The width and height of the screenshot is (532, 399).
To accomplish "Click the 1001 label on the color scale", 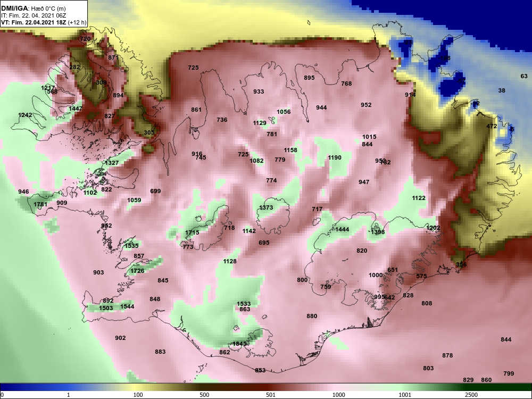I will [x=405, y=395].
